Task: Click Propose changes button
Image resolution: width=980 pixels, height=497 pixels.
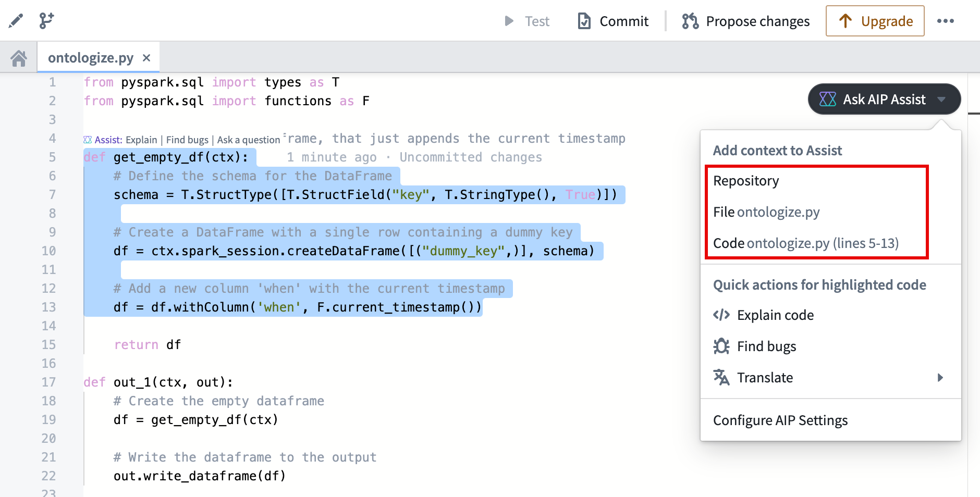Action: point(745,21)
